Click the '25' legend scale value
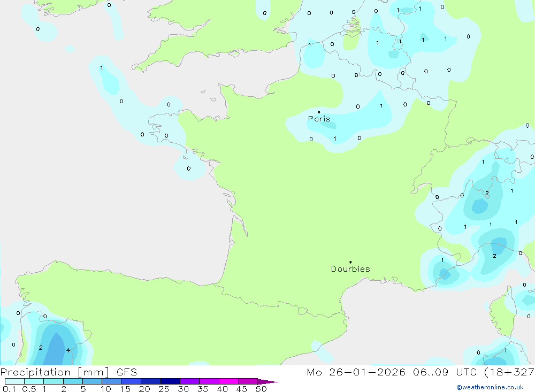Screen dimensions: 535x392 click(x=164, y=389)
